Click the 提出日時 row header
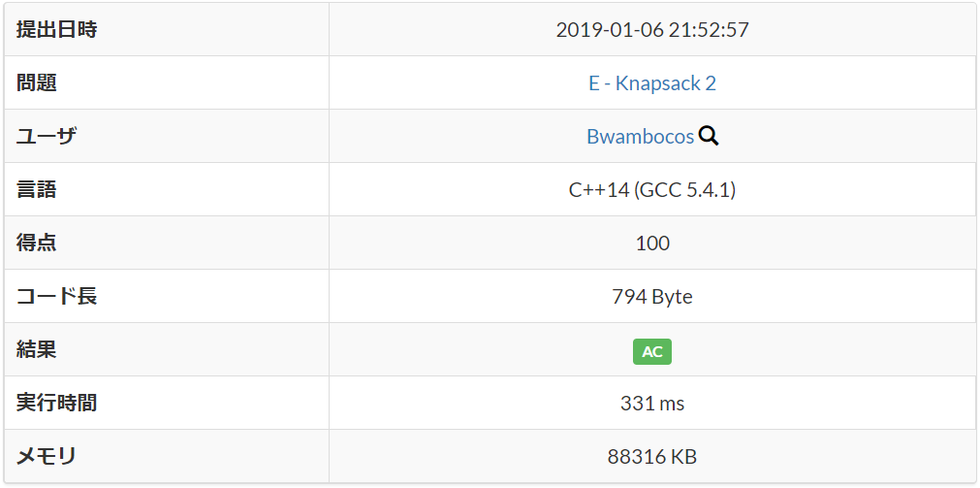This screenshot has width=980, height=488. [56, 30]
